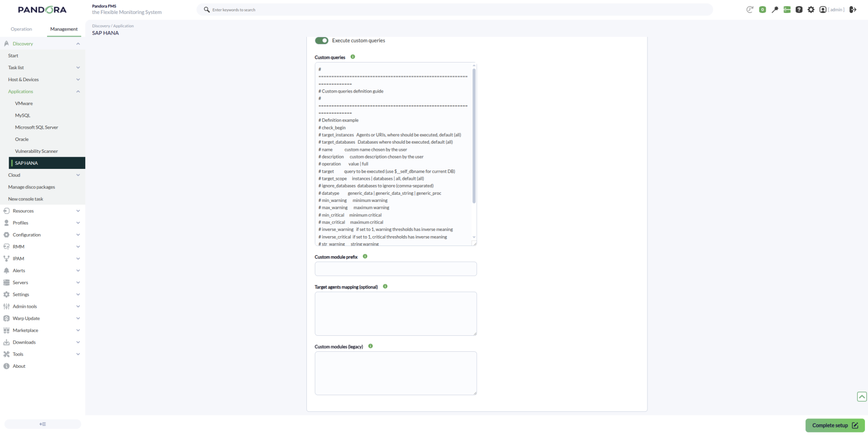Click the IPAM sidebar icon

[x=7, y=258]
